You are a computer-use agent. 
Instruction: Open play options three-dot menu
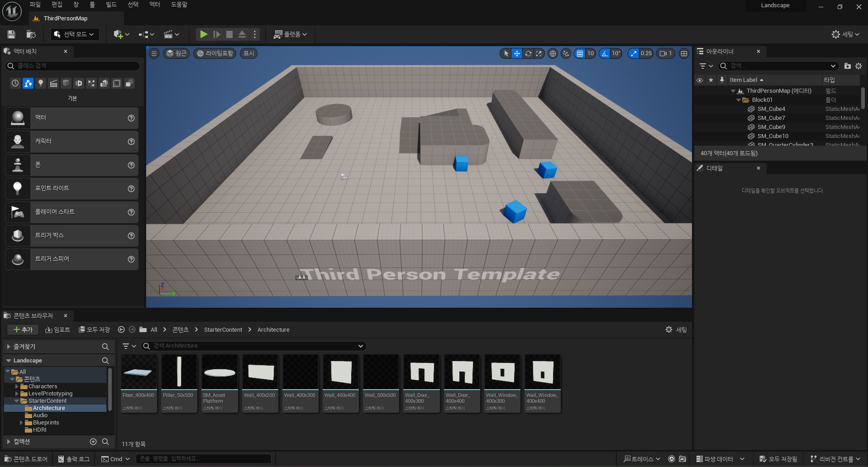coord(255,34)
